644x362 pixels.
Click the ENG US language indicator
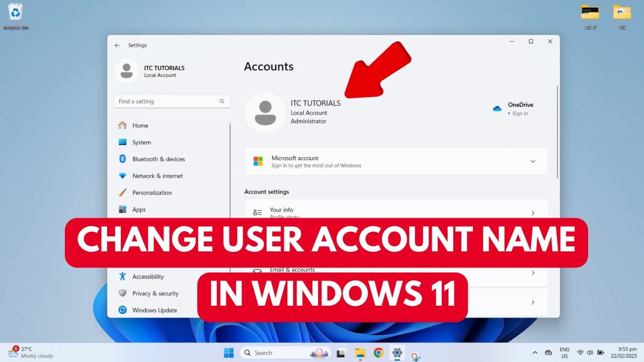click(565, 353)
